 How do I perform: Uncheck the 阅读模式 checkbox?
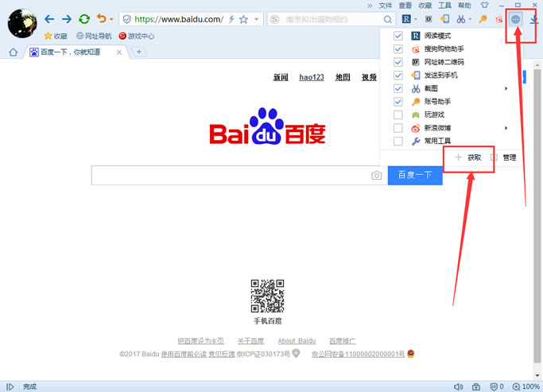(398, 36)
